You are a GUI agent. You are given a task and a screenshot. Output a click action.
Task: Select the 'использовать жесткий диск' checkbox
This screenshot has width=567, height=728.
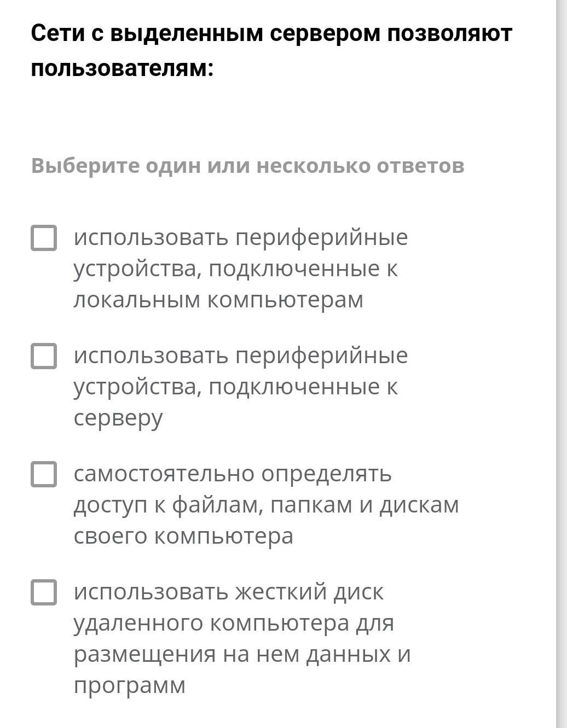[44, 592]
